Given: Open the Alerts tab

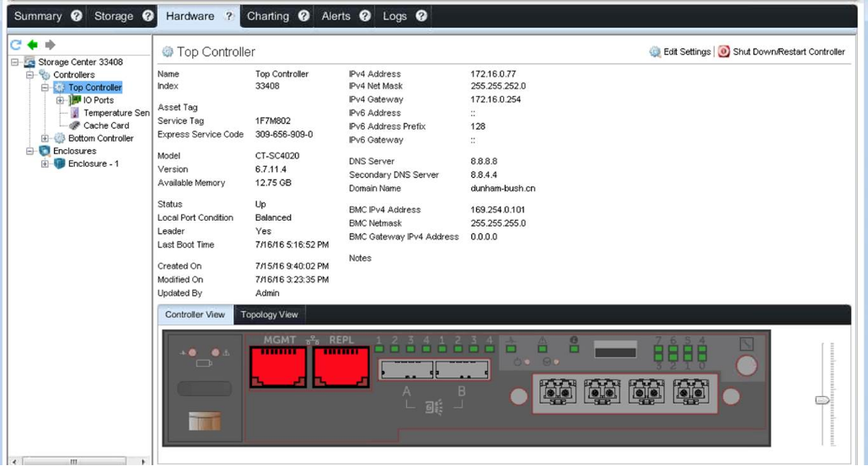Looking at the screenshot, I should (x=336, y=16).
